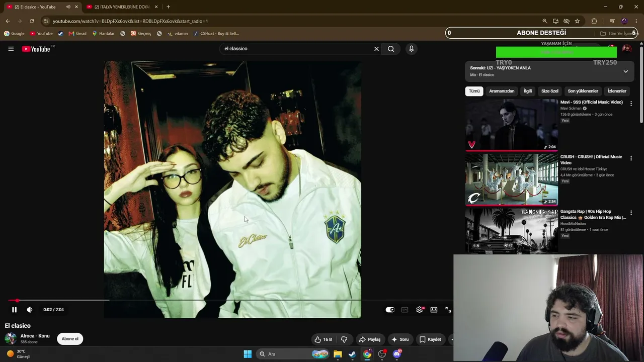Screen dimensions: 644x362
Task: Share the video using Paylaş
Action: pos(370,339)
